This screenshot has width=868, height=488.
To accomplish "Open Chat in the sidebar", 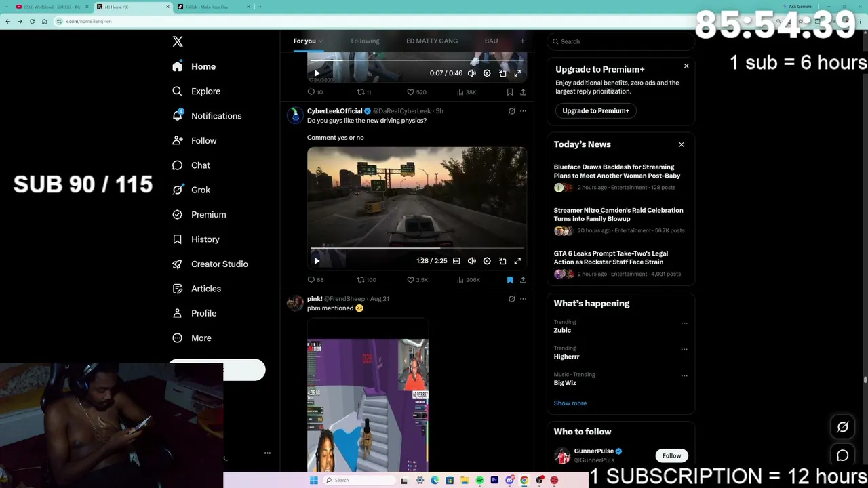I will (191, 165).
